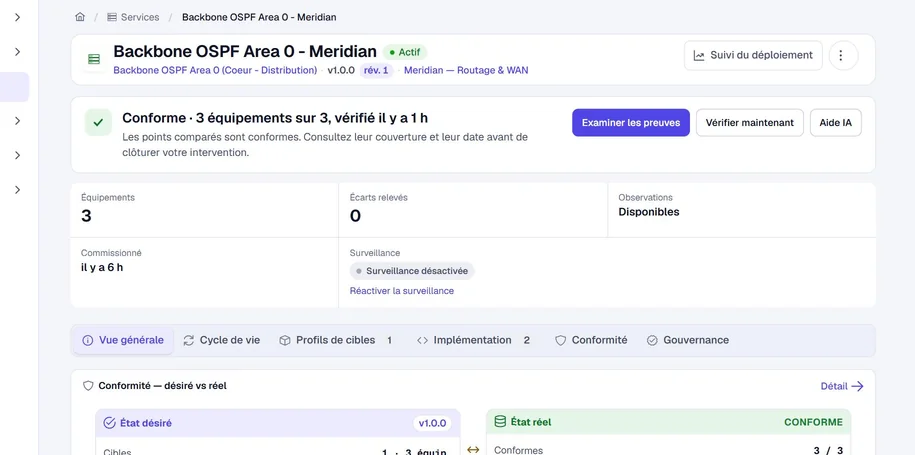The image size is (915, 455).
Task: Open Meridian — Routage & WAN link
Action: click(x=466, y=71)
